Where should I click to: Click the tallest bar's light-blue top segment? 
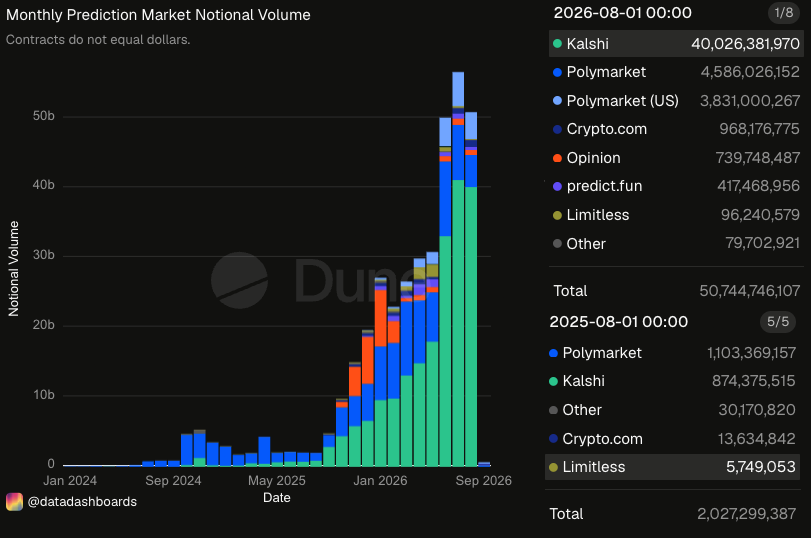[458, 89]
